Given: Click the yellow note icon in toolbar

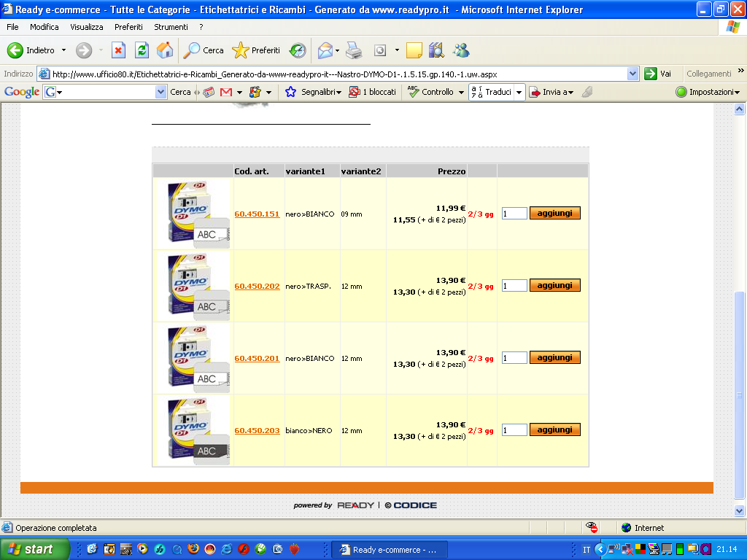Looking at the screenshot, I should tap(414, 50).
